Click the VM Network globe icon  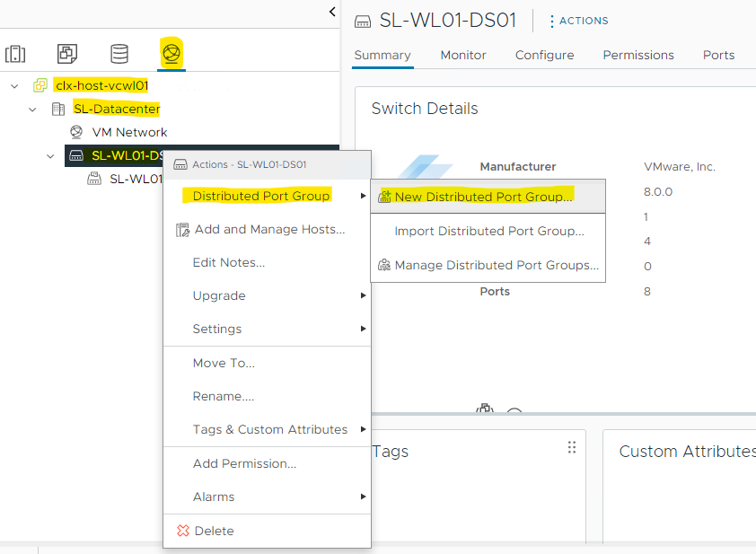coord(76,132)
